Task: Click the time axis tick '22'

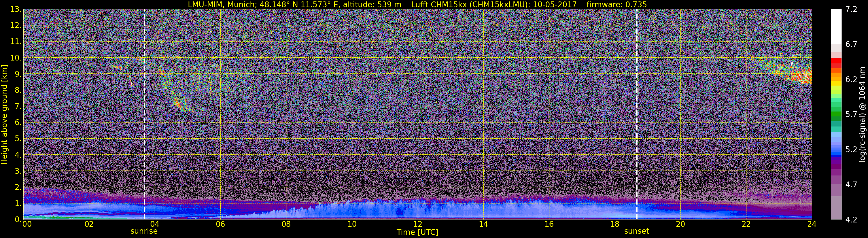Action: [746, 224]
